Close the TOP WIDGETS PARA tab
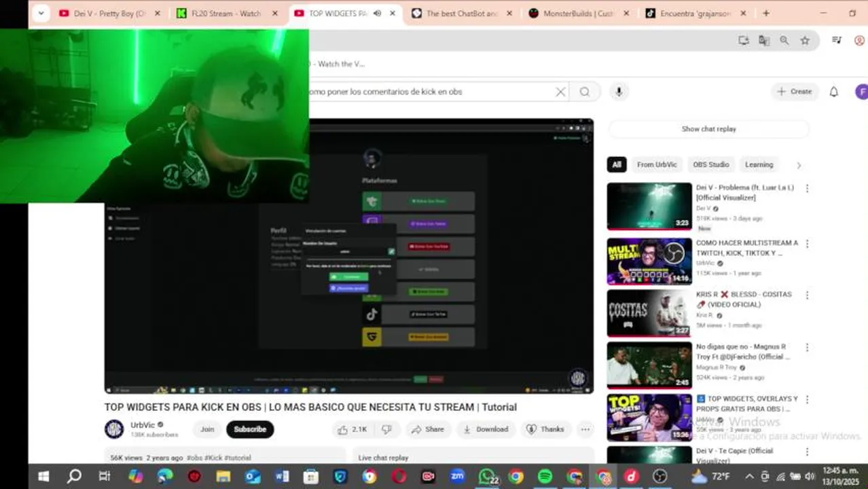The image size is (868, 489). (x=392, y=13)
